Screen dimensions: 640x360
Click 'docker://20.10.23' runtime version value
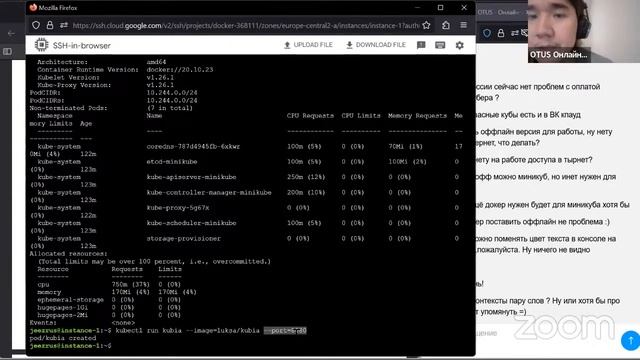(180, 70)
